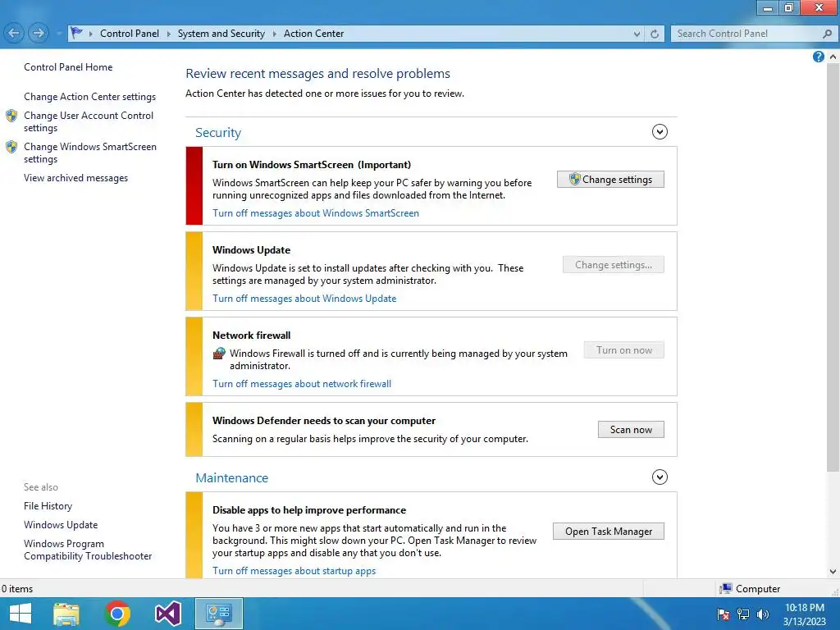Open Change User Account Control settings link
The image size is (840, 630).
89,121
